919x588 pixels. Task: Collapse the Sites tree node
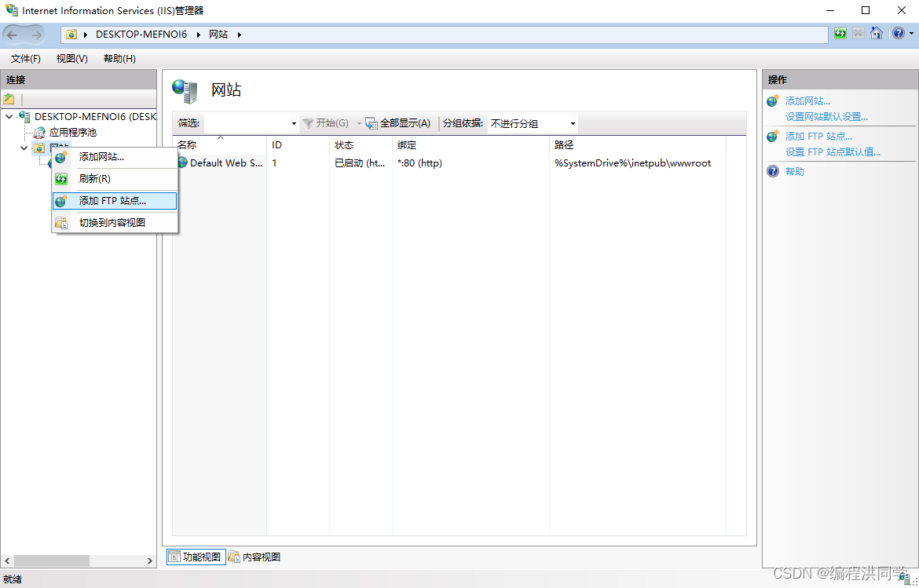tap(24, 148)
